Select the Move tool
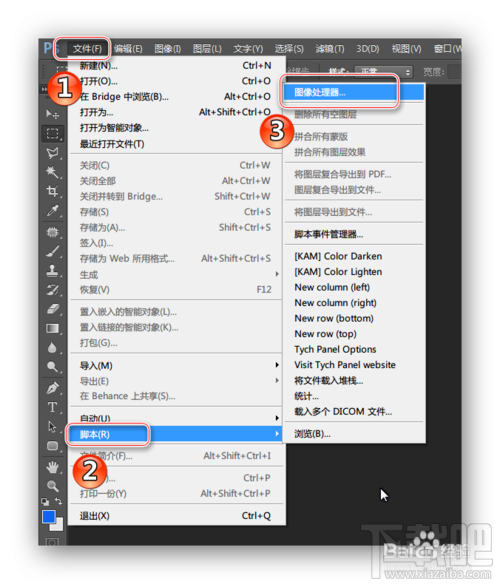 [52, 114]
